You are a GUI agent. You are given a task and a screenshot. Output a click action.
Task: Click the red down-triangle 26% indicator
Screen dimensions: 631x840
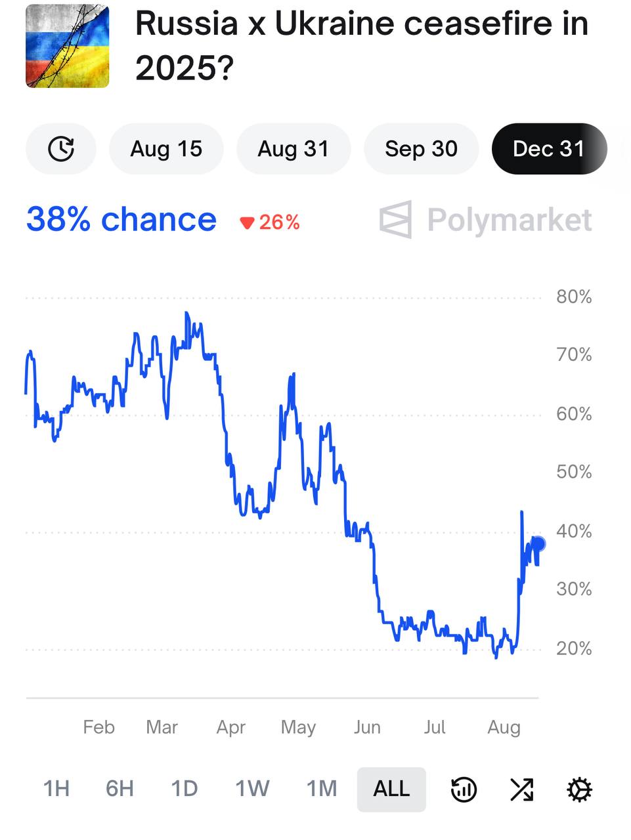(270, 222)
